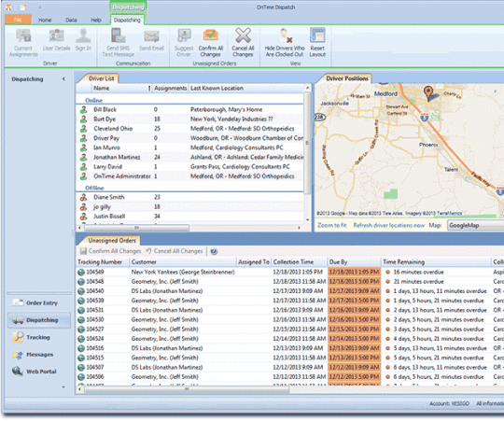This screenshot has height=421, width=504.
Task: Sort orders by the Due By column
Action: point(354,262)
